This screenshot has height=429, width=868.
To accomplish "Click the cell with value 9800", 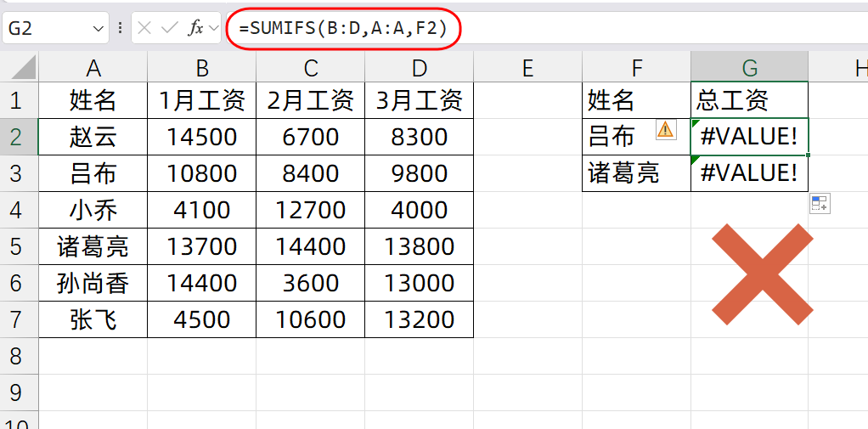I will click(x=419, y=173).
